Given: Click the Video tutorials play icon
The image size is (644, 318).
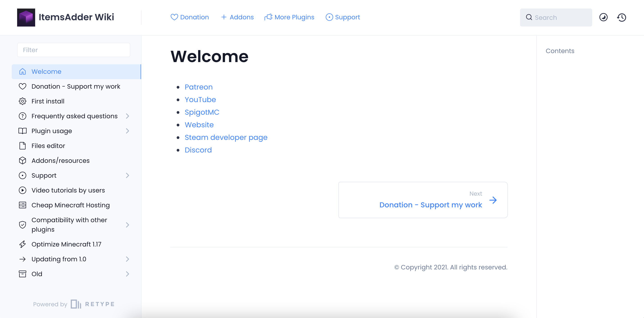Looking at the screenshot, I should pos(23,190).
